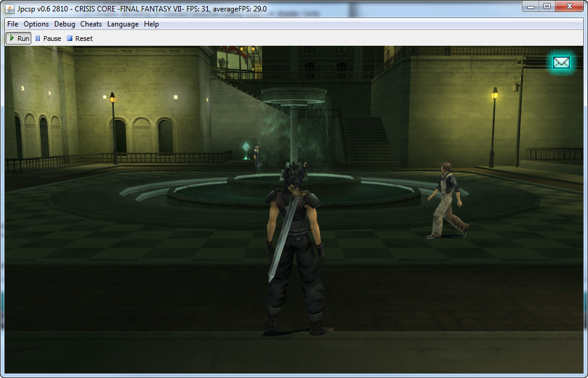Close the Jpcsp window
Image resolution: width=588 pixels, height=378 pixels.
pyautogui.click(x=569, y=7)
